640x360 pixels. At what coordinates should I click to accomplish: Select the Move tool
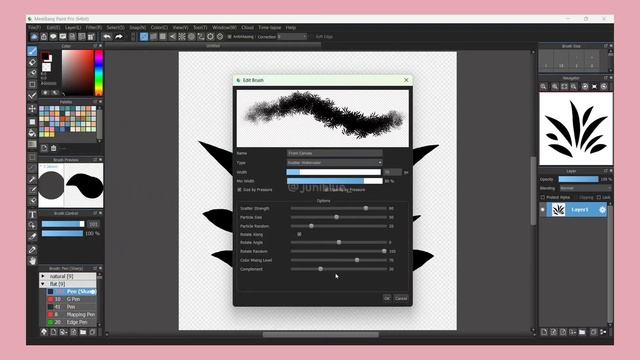point(32,109)
